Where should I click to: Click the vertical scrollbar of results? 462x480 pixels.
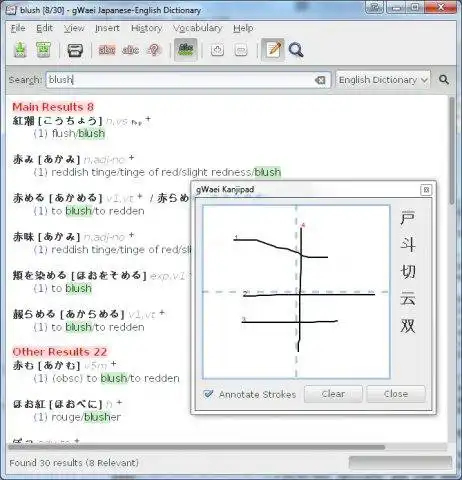(452, 151)
